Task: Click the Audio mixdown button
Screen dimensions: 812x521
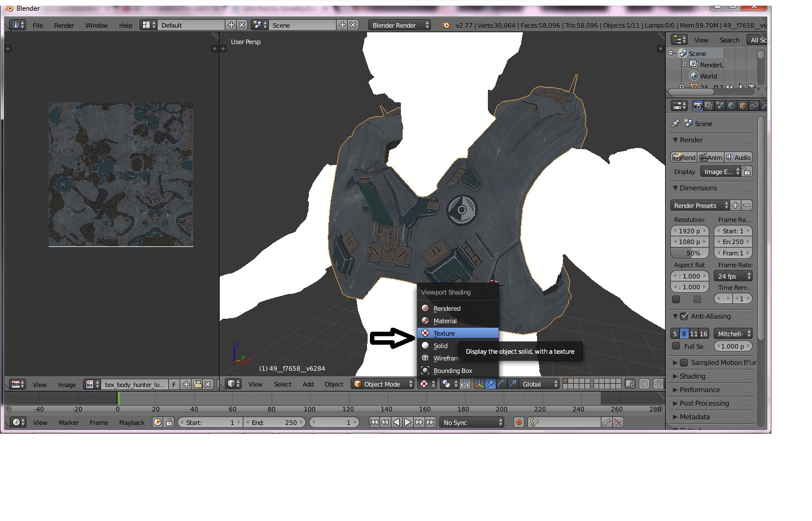Action: [739, 157]
